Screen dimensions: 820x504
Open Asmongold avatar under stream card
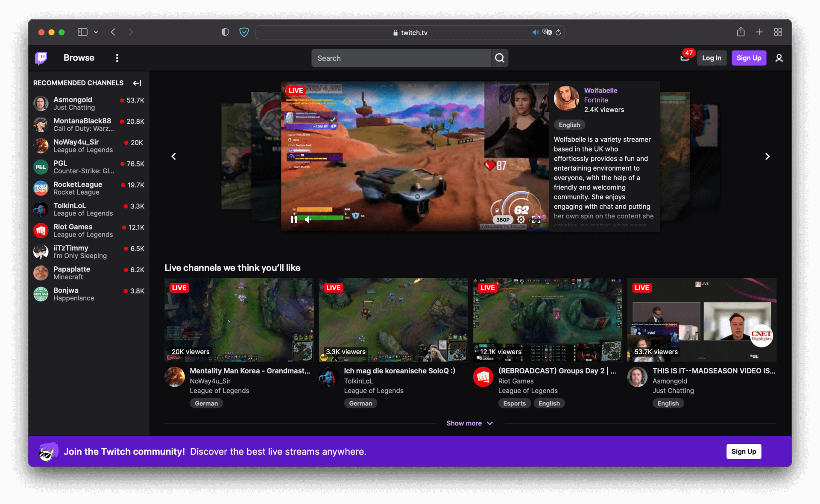tap(637, 377)
